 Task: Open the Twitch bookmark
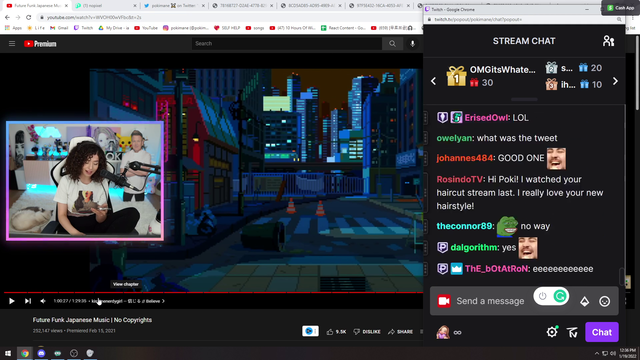84,28
